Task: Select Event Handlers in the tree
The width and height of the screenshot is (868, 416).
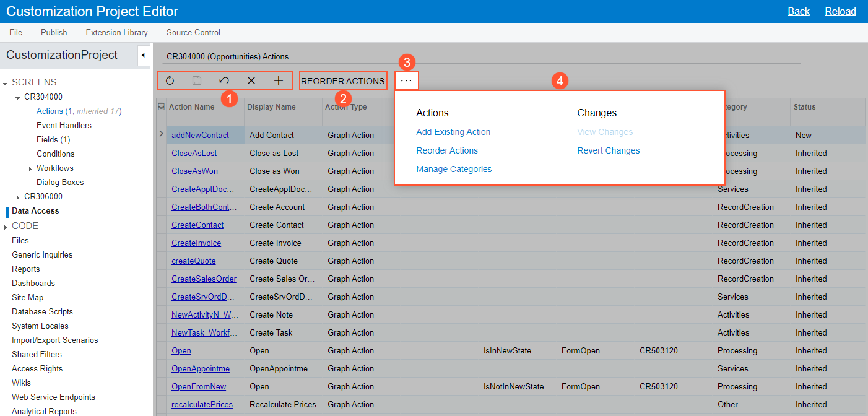Action: tap(64, 125)
